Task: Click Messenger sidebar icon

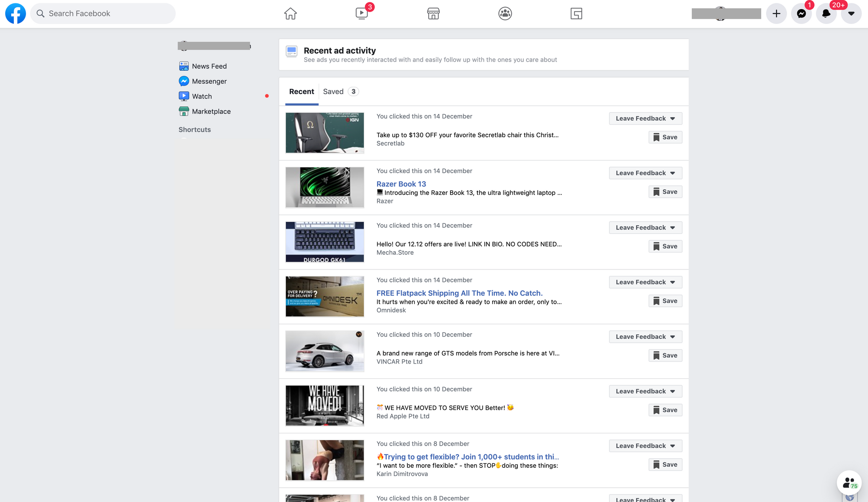Action: pyautogui.click(x=184, y=81)
